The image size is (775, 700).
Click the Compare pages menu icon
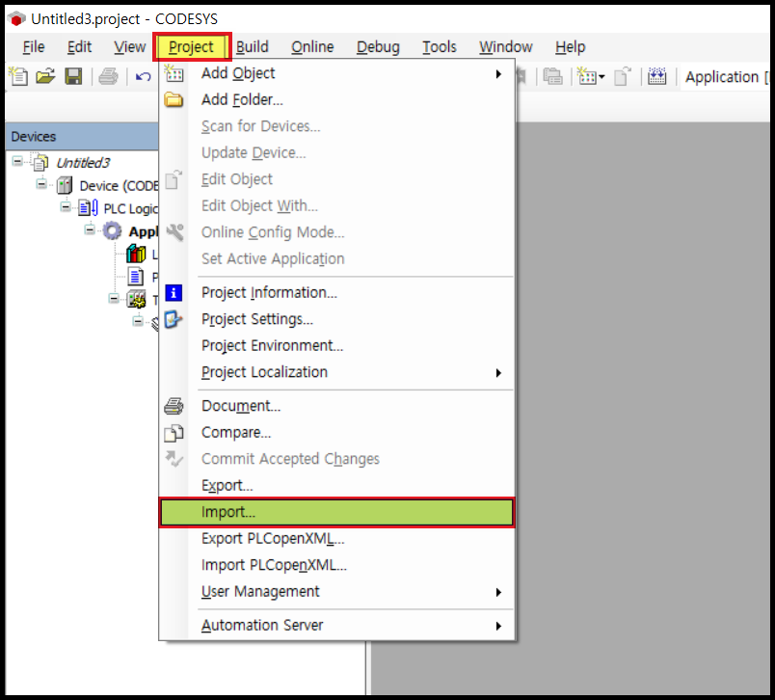click(174, 433)
